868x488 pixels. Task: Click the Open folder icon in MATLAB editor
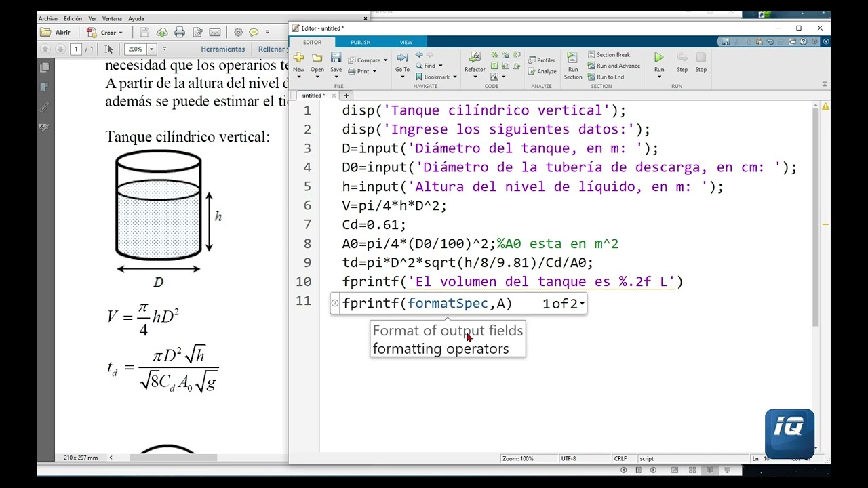tap(317, 58)
